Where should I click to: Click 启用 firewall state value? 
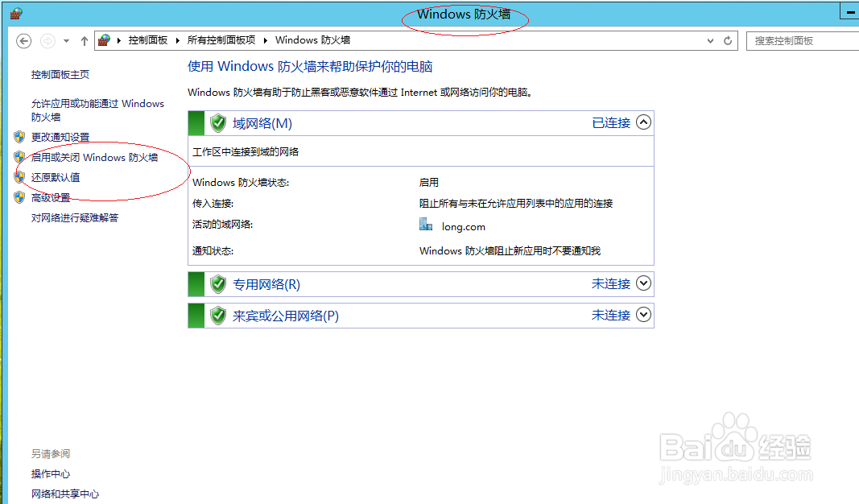(429, 183)
